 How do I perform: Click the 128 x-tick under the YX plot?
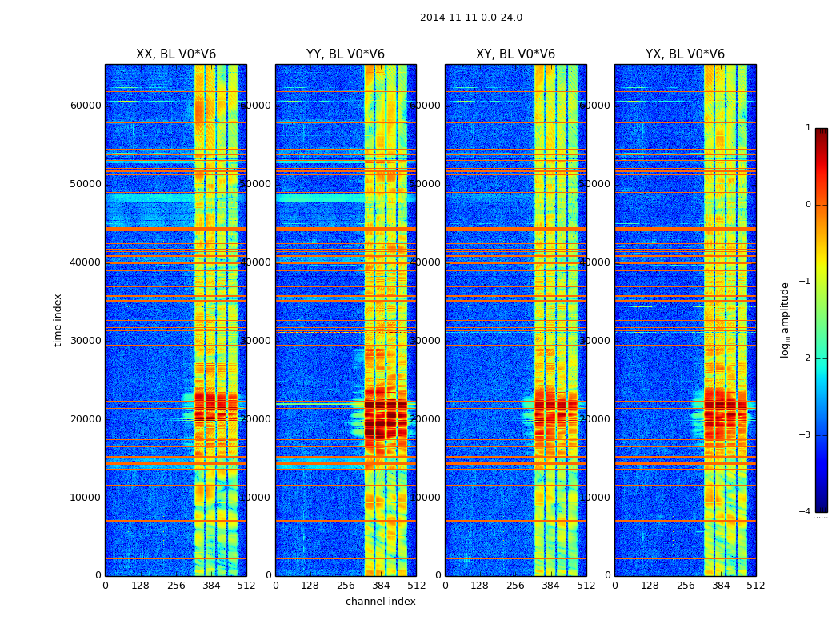[650, 586]
